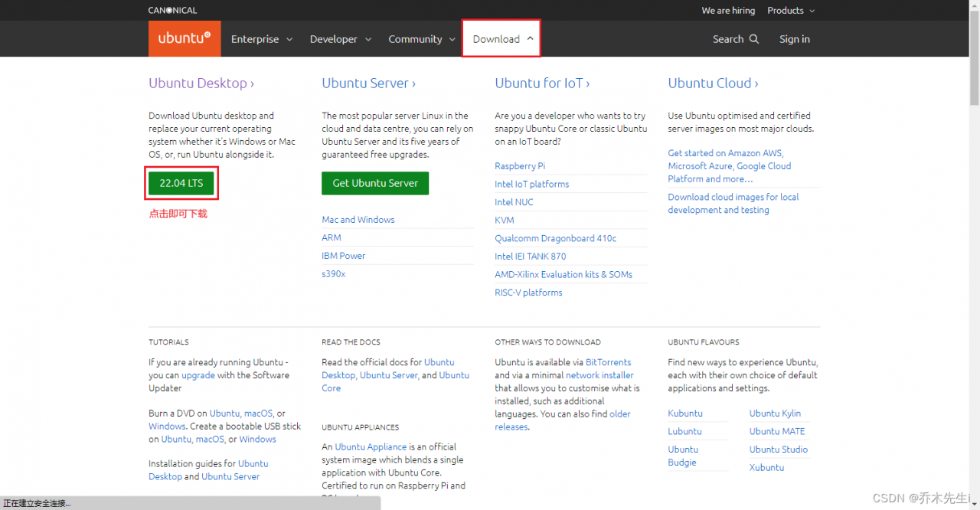980x510 pixels.
Task: Select the Ubuntu Studio flavour
Action: point(779,450)
